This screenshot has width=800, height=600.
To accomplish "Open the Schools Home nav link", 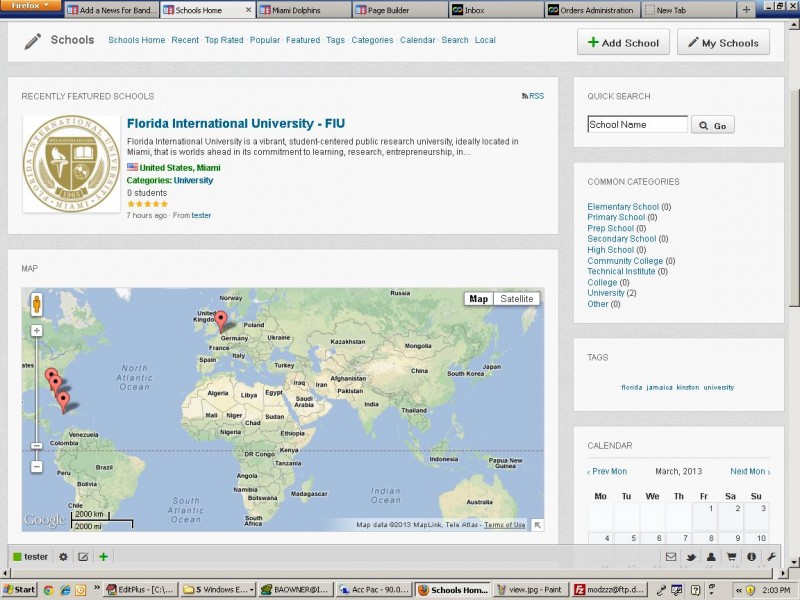I will [137, 40].
